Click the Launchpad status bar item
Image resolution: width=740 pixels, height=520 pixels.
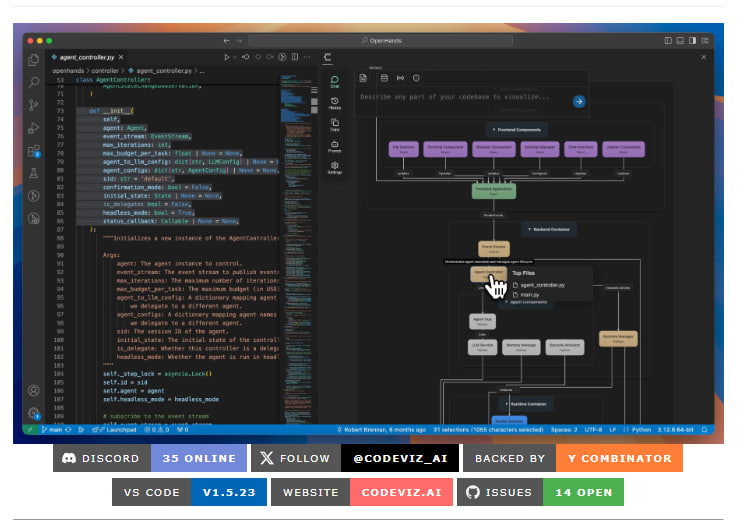pyautogui.click(x=115, y=430)
